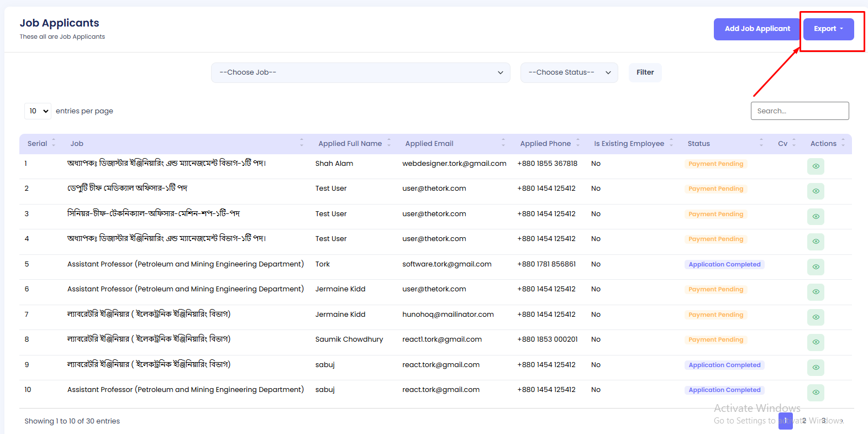
Task: Click Application Completed badge in row 10
Action: [x=724, y=390]
